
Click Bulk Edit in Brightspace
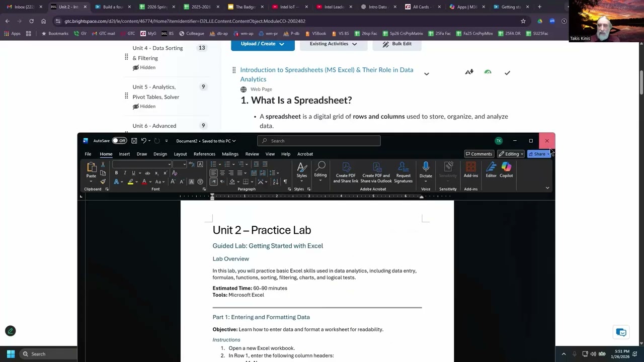pos(396,44)
